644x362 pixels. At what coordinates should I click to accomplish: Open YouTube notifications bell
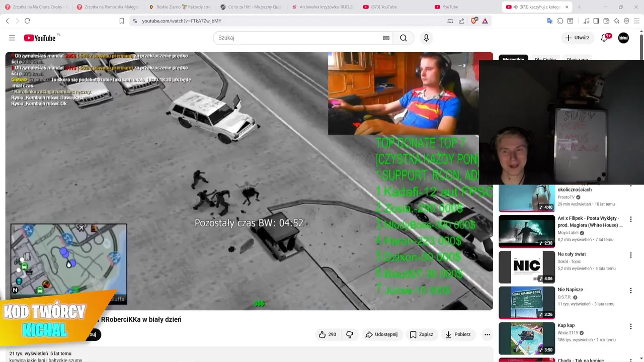pyautogui.click(x=605, y=38)
